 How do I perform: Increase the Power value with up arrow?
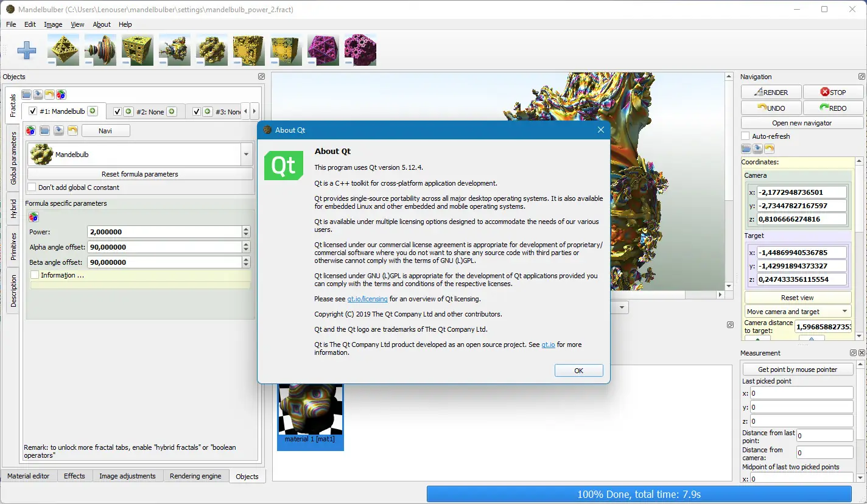coord(246,229)
